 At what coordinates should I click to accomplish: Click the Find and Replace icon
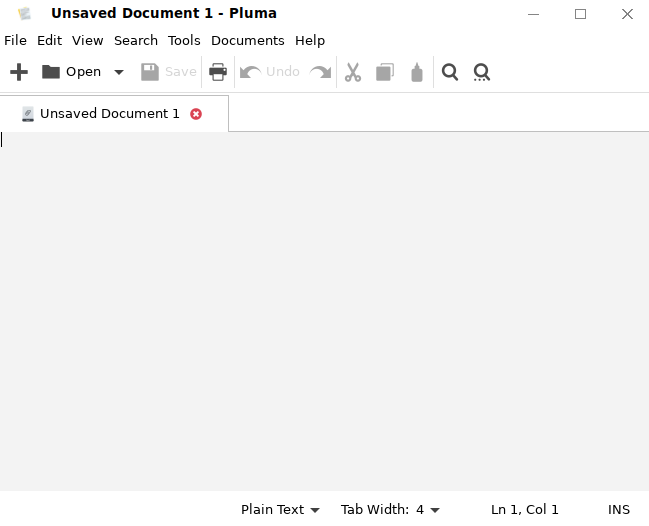[482, 72]
